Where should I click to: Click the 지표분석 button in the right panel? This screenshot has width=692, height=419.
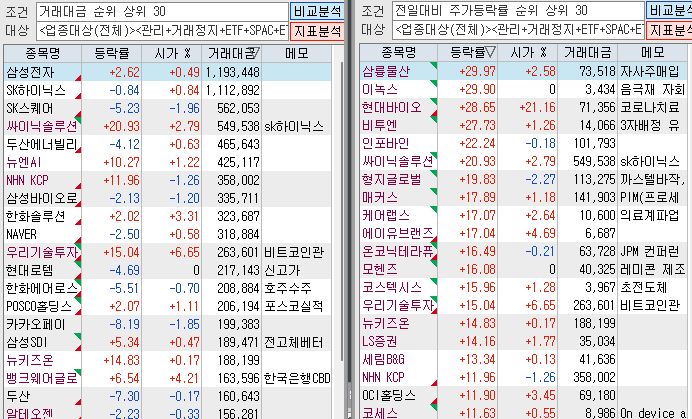tap(669, 30)
